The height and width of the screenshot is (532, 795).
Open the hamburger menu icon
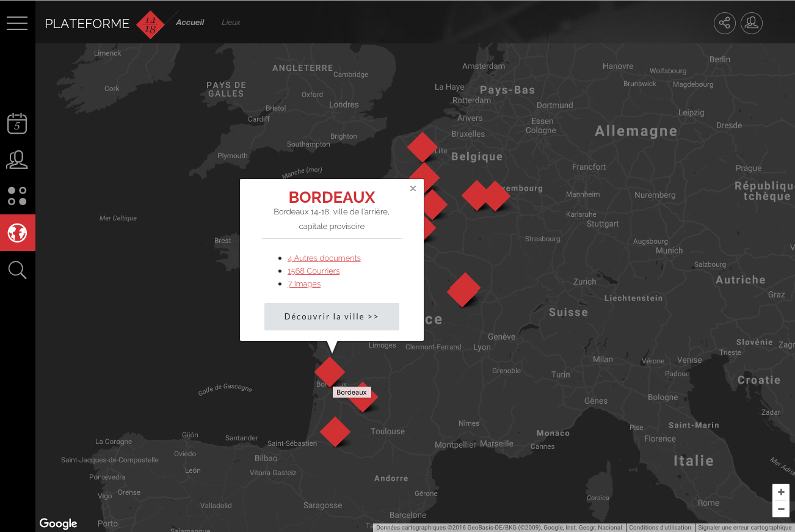(17, 23)
